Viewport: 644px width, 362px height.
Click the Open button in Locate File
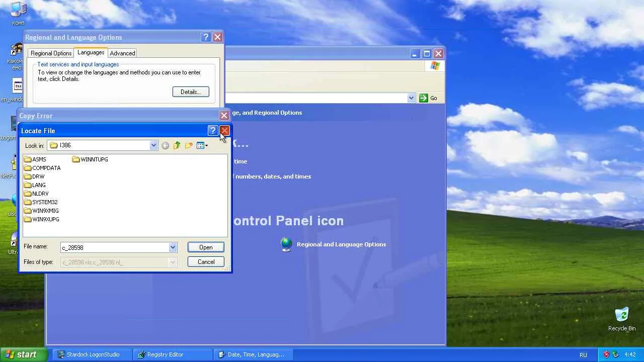(x=206, y=247)
